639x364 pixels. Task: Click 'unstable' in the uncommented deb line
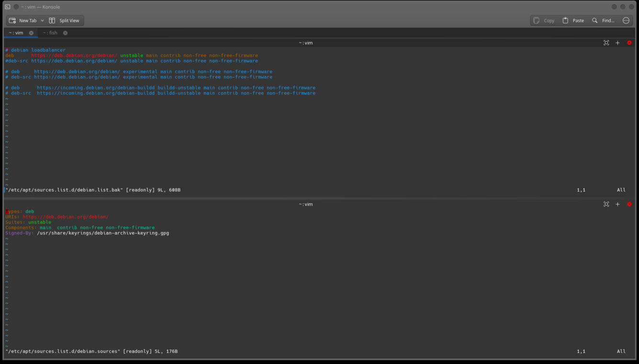(132, 55)
